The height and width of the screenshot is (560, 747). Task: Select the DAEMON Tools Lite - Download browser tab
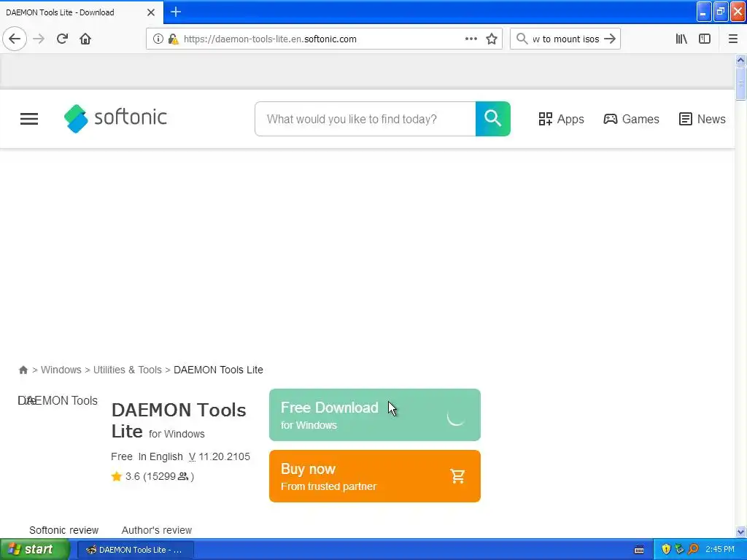pyautogui.click(x=81, y=12)
